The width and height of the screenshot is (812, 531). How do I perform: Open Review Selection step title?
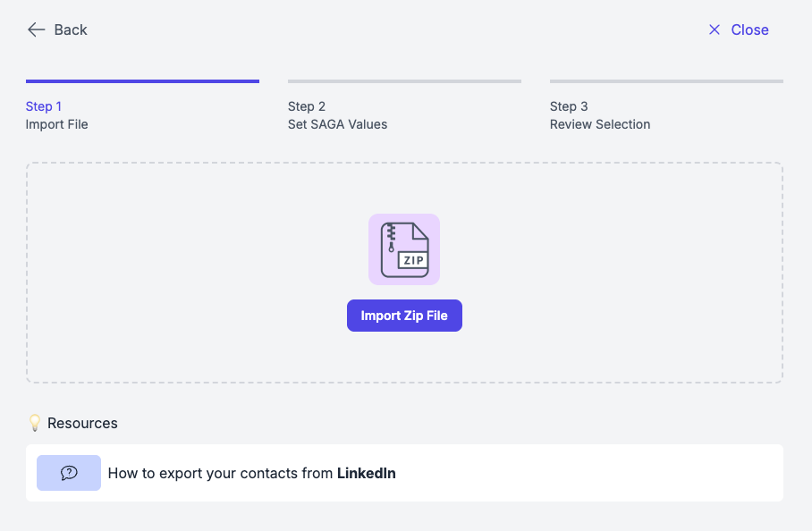[x=600, y=125]
